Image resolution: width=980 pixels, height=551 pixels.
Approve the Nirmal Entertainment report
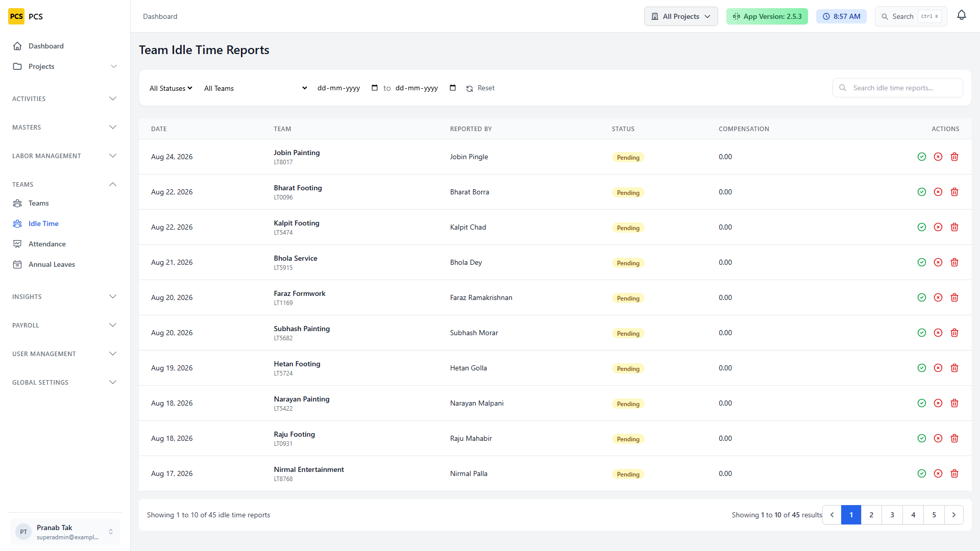[922, 473]
